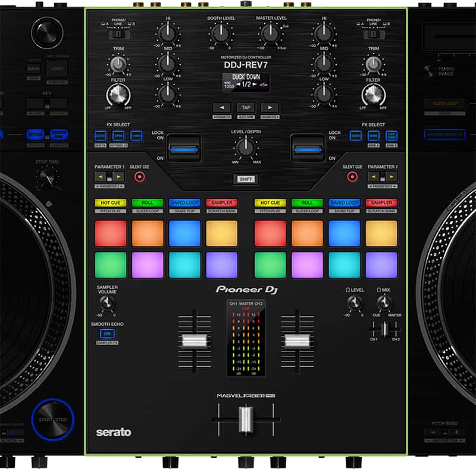The width and height of the screenshot is (476, 469).
Task: Select the third button under left FX SELECT
Action: coord(136,136)
